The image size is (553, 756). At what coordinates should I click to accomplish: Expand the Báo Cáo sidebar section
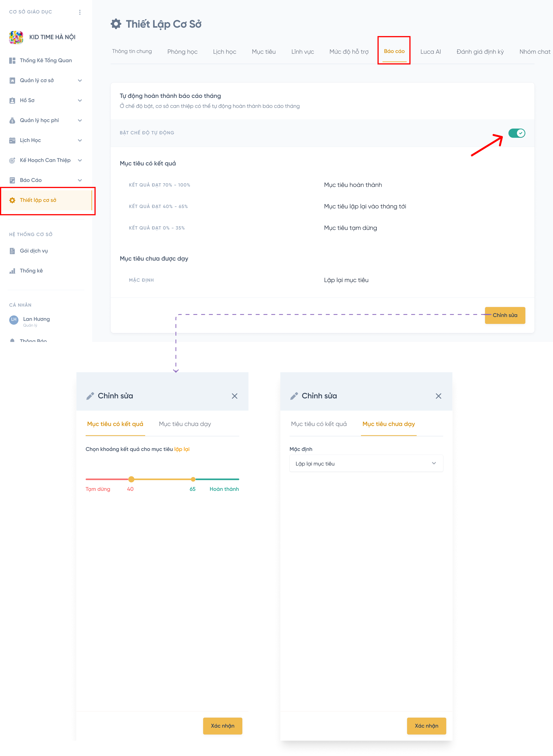click(80, 180)
